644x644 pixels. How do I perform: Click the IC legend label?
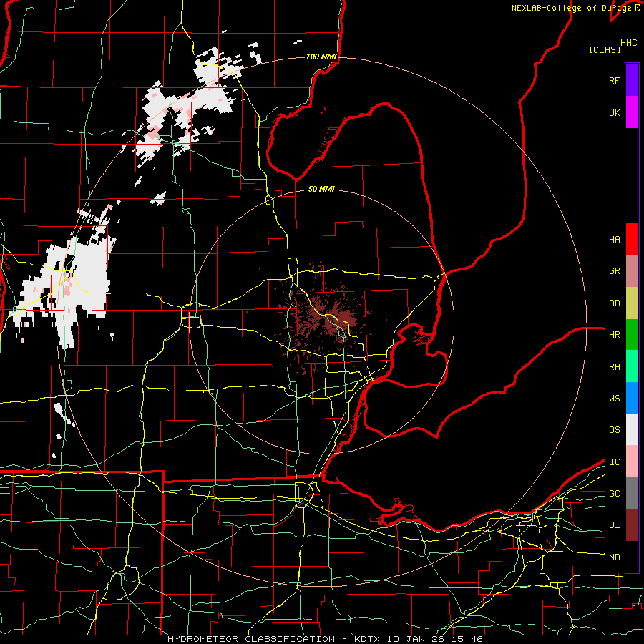coord(614,462)
